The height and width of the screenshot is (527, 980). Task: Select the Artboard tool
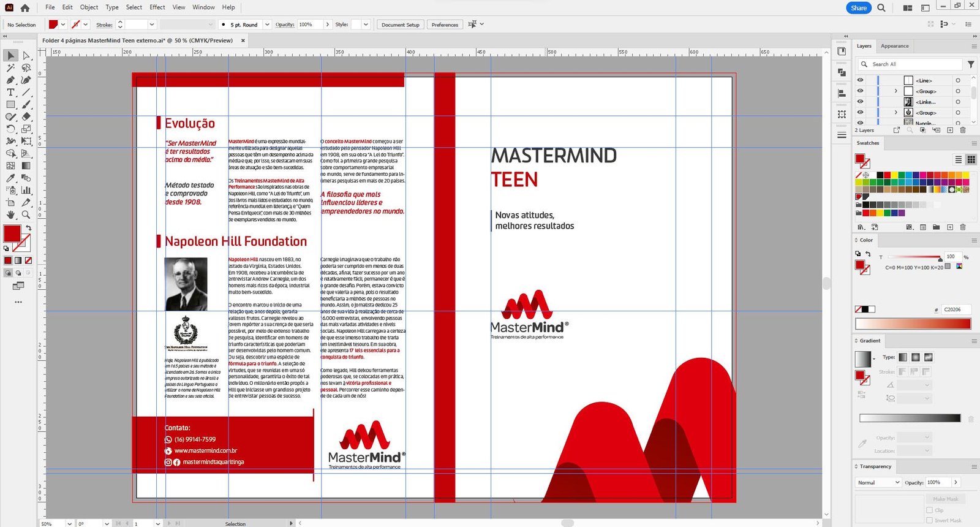[10, 202]
